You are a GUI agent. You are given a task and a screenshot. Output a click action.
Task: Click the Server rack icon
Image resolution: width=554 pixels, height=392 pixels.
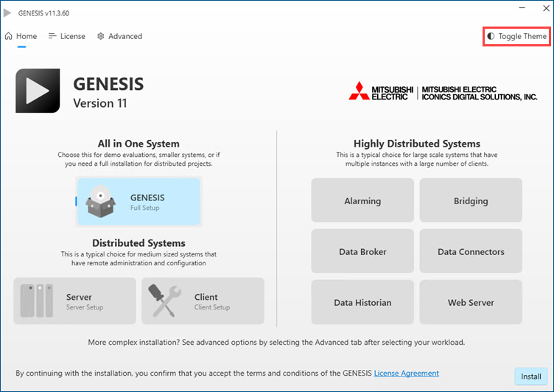[37, 301]
